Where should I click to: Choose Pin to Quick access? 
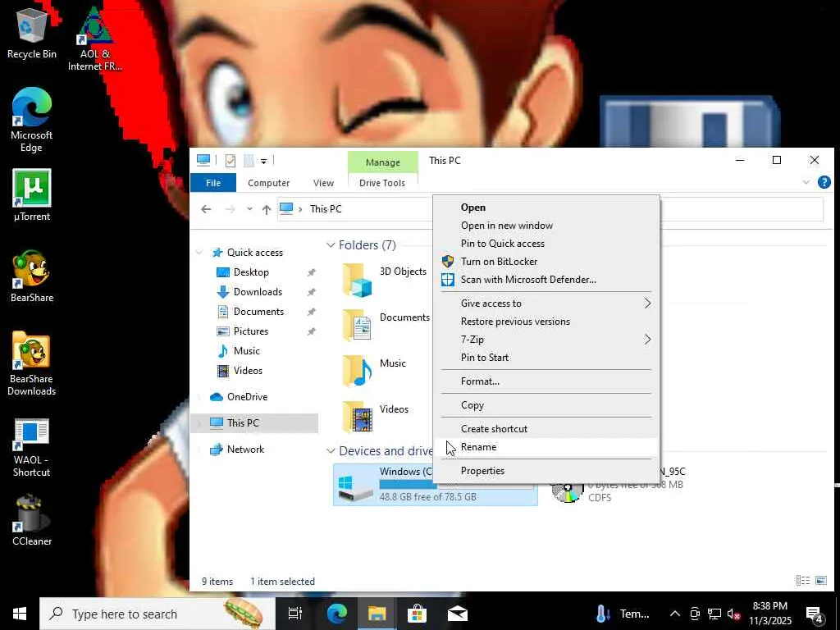click(546, 243)
